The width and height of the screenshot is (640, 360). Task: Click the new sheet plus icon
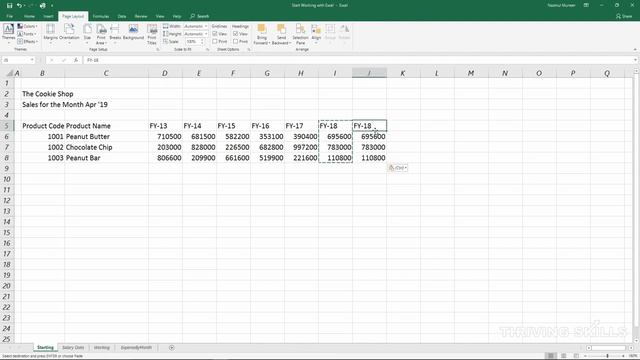click(171, 347)
